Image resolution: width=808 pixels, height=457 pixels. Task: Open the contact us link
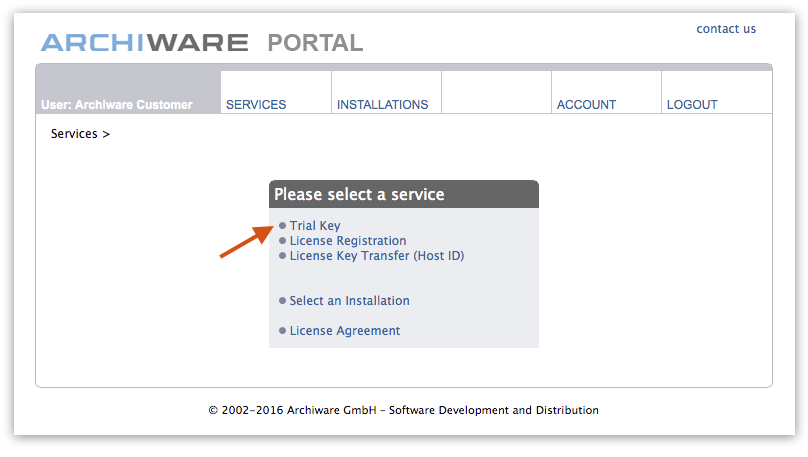[x=726, y=29]
